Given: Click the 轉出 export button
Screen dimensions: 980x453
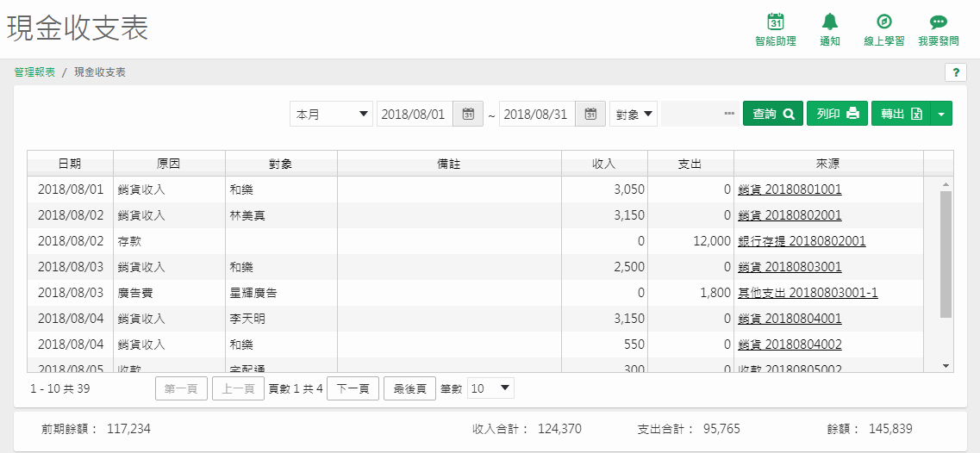Looking at the screenshot, I should coord(902,114).
